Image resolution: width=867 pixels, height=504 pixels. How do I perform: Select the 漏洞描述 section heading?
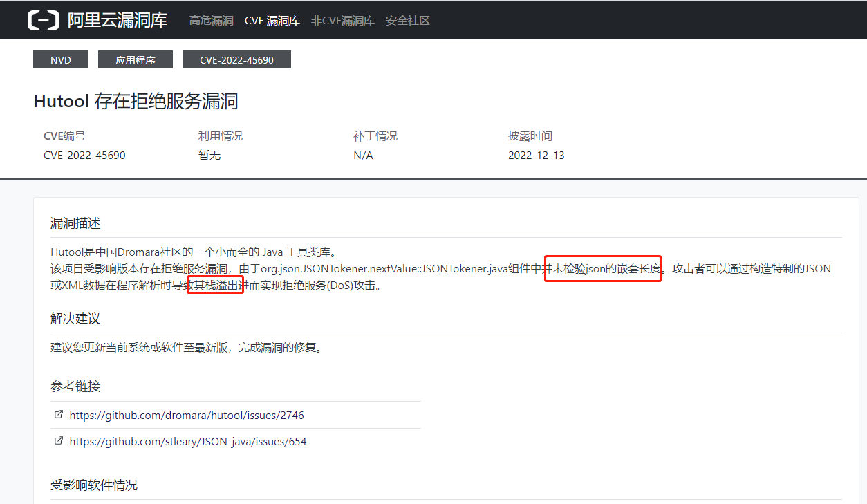75,223
